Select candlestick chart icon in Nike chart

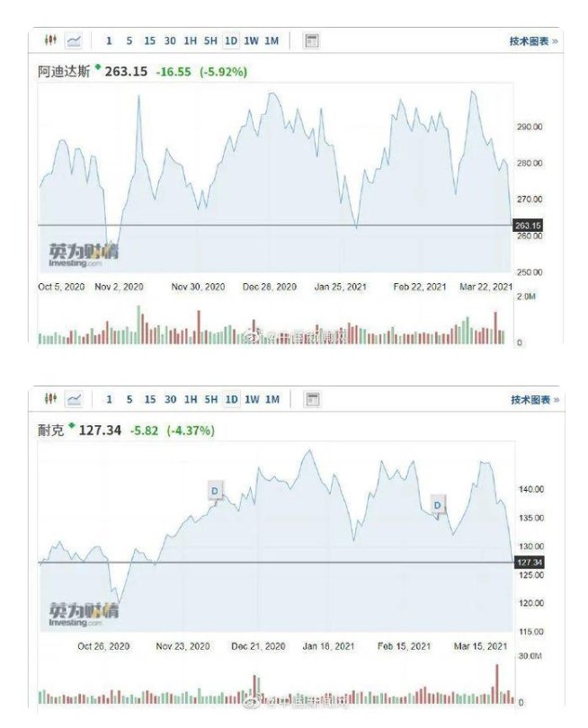pyautogui.click(x=51, y=399)
